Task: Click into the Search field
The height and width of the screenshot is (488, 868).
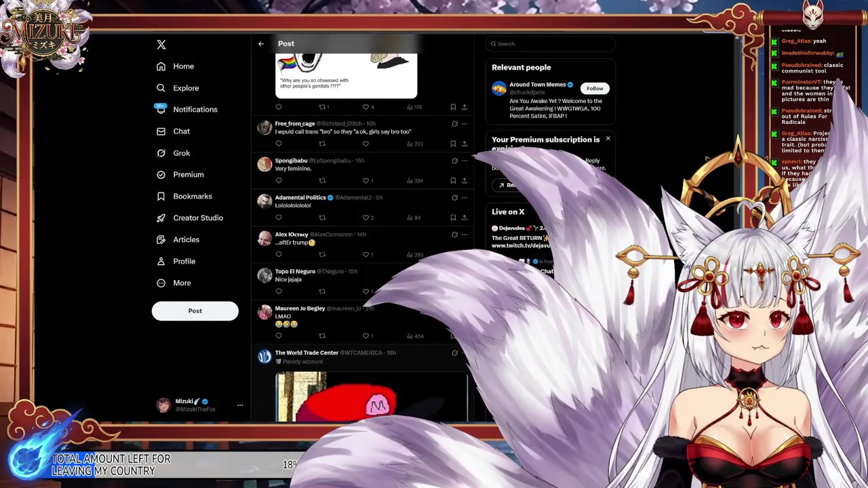Action: click(551, 44)
